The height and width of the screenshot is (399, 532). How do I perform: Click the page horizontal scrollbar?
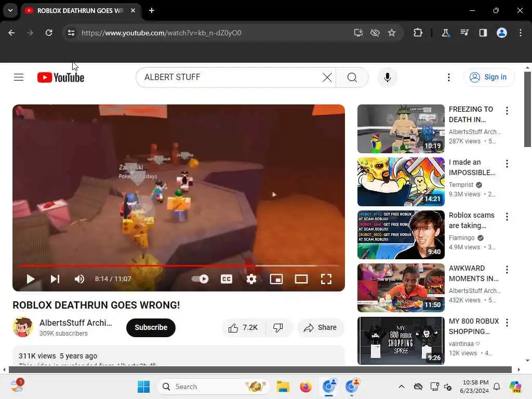(x=260, y=369)
